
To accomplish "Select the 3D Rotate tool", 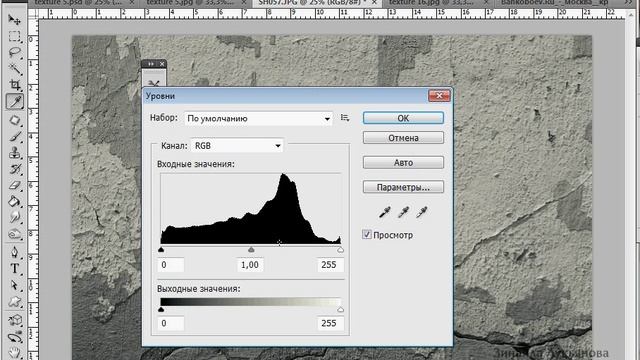I will [15, 320].
